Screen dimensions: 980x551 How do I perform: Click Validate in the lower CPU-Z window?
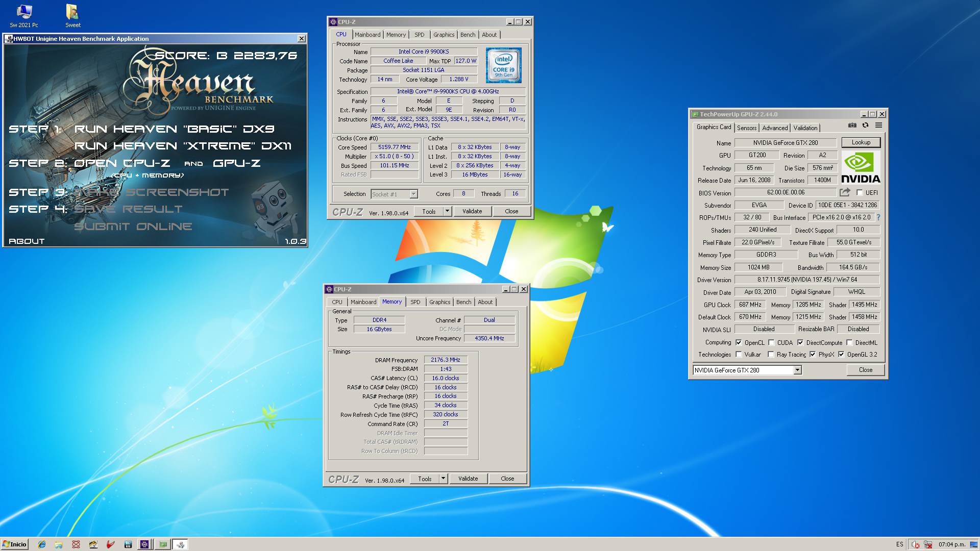tap(468, 479)
